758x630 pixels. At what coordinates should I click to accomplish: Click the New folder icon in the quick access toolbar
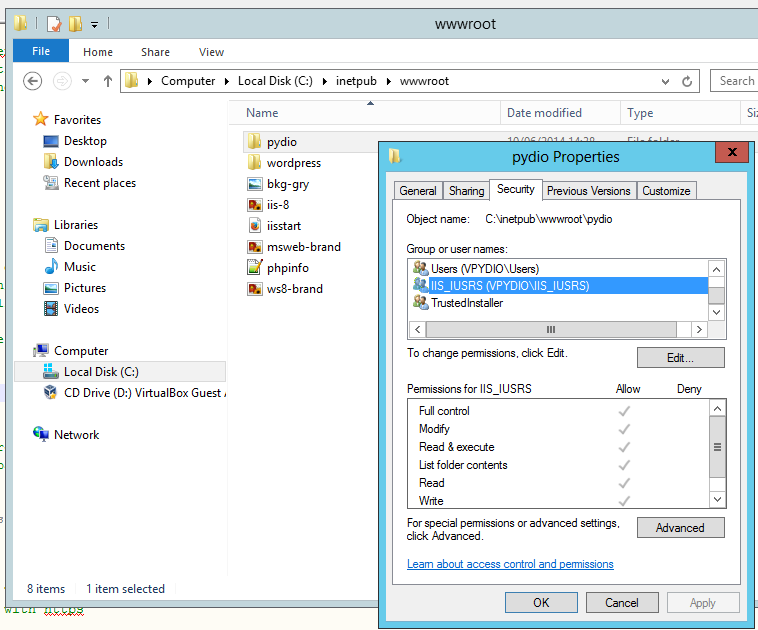[75, 24]
